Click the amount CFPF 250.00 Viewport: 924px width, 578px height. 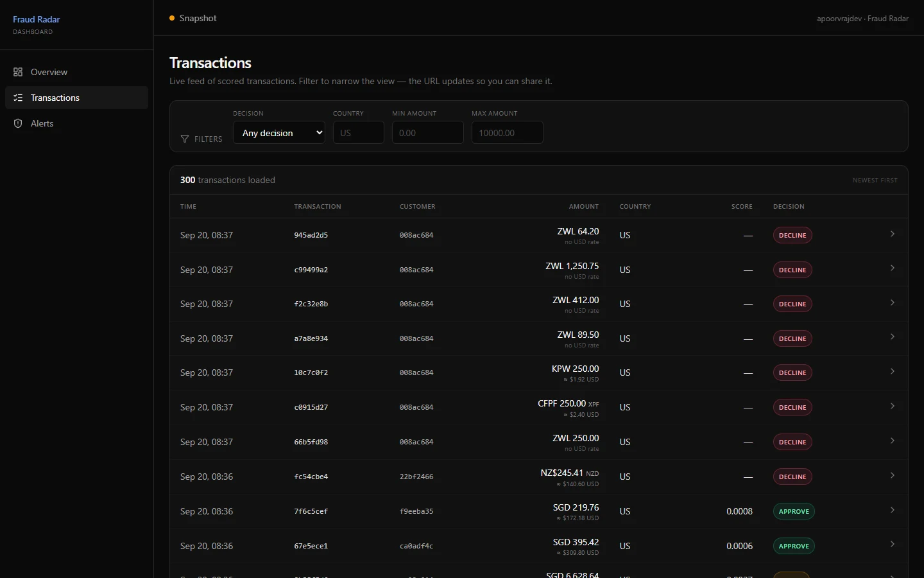561,403
